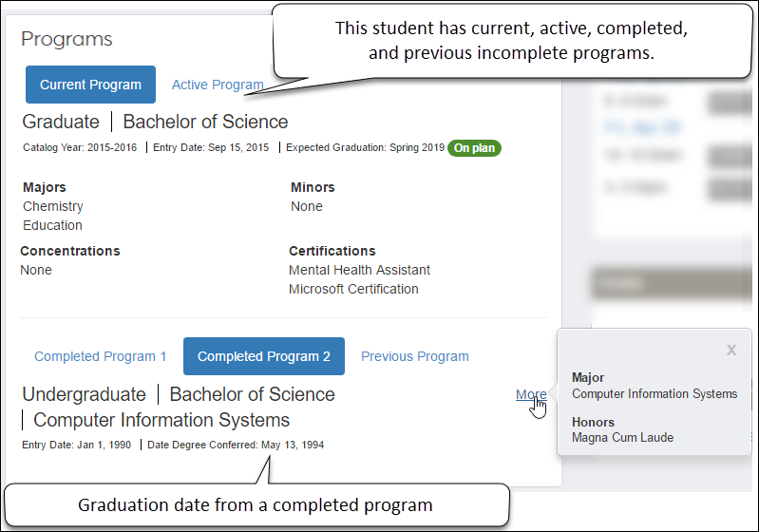Click the green On plan status badge
The image size is (759, 532).
point(475,148)
